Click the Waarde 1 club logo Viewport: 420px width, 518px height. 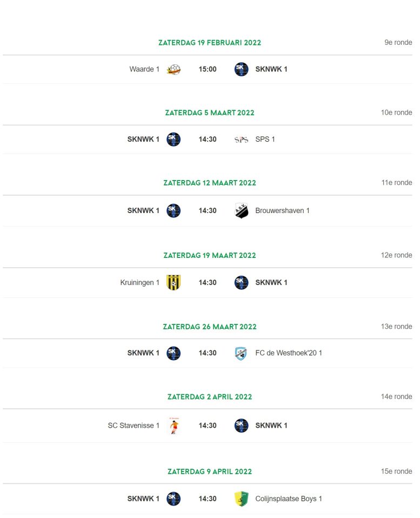[174, 69]
